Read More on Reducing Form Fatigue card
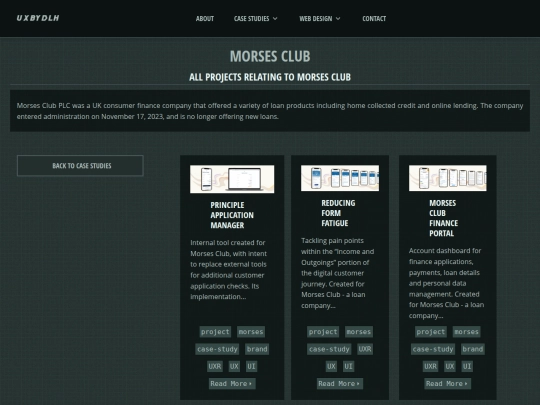Viewport: 540px width, 405px height. pyautogui.click(x=340, y=384)
